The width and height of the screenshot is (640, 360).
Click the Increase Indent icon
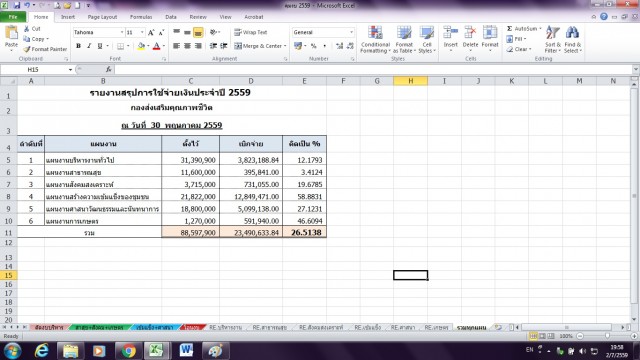[224, 46]
